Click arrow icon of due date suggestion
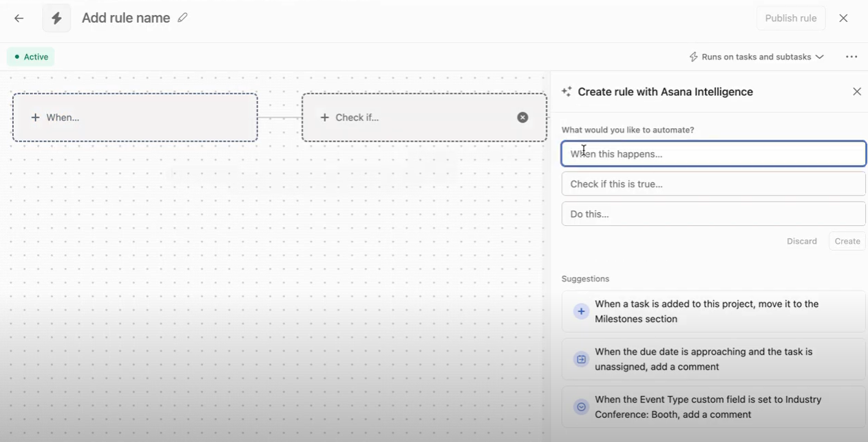The image size is (868, 442). tap(582, 359)
